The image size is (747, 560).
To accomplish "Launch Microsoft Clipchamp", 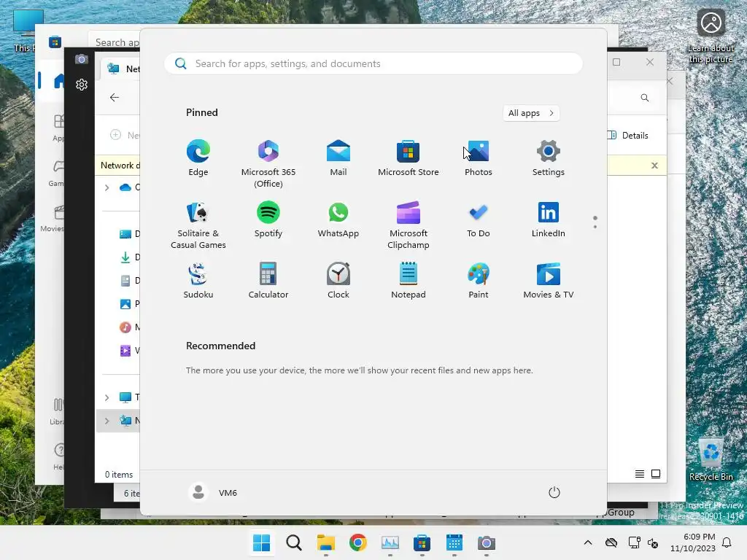I will (x=409, y=225).
